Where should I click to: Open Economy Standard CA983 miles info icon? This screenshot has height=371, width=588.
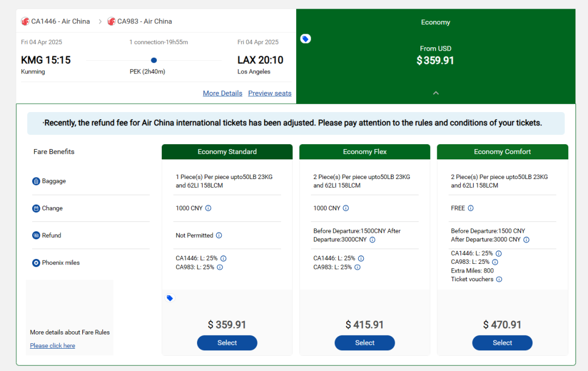coord(220,267)
